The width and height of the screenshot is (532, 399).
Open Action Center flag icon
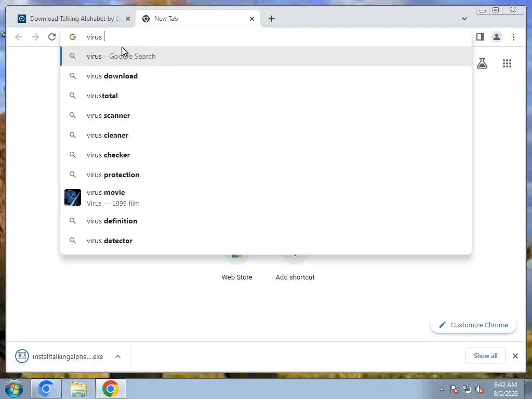pos(455,389)
